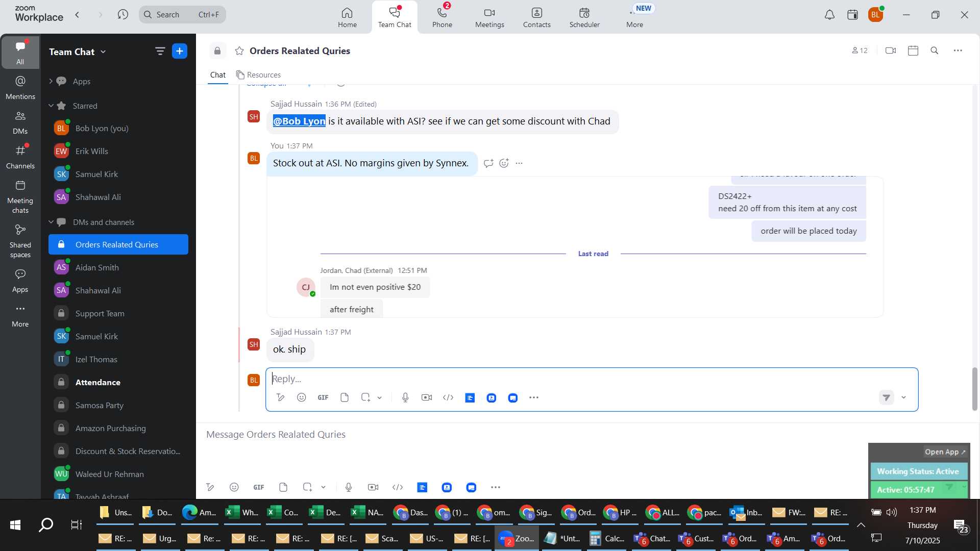View the 12 channel members
The image size is (980, 551).
[860, 51]
